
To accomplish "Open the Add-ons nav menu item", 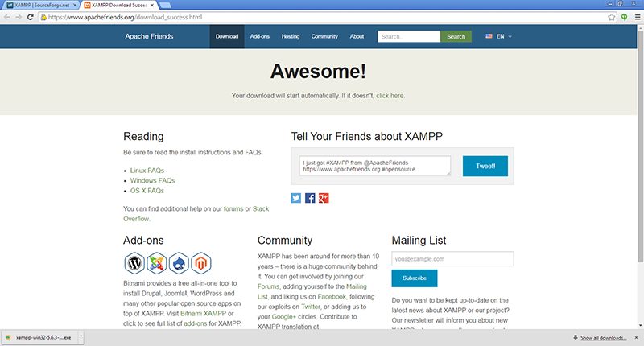I will 259,36.
